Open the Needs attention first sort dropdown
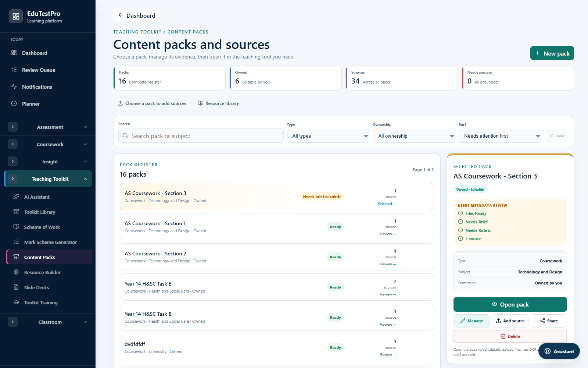Screen dimensions: 588x368 point(500,136)
